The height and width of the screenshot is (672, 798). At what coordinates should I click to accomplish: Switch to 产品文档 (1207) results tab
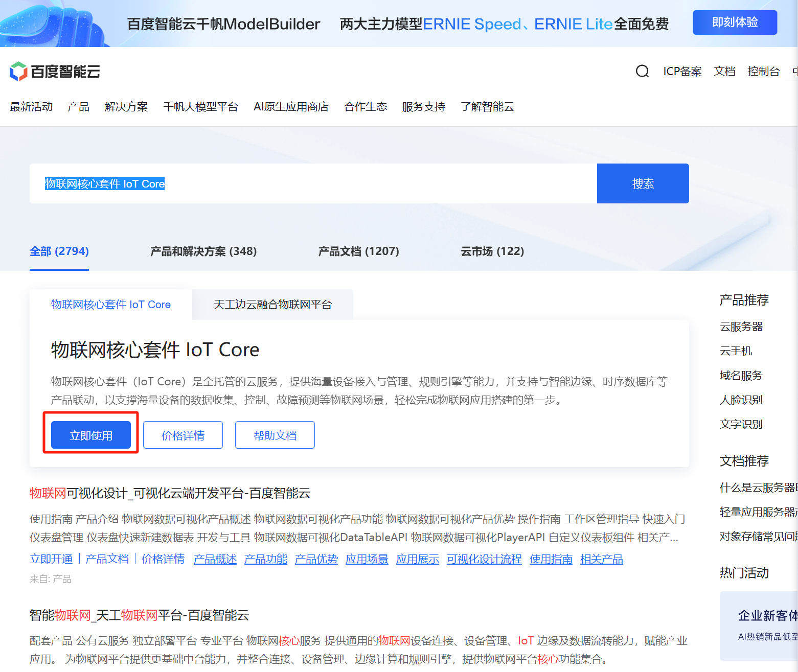click(x=358, y=251)
